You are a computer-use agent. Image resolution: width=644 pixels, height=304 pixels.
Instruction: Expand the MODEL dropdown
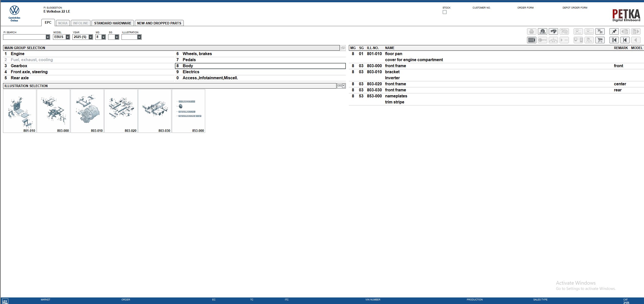[x=68, y=37]
